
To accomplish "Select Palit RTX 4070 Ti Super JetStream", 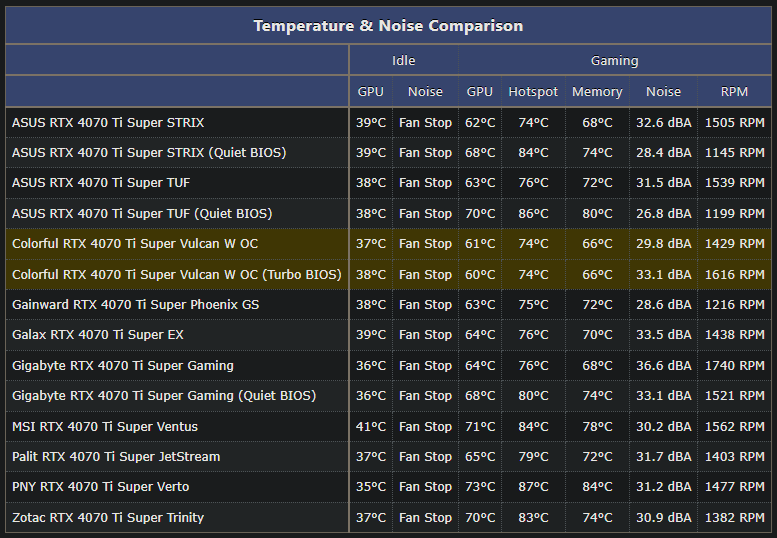I will (115, 457).
